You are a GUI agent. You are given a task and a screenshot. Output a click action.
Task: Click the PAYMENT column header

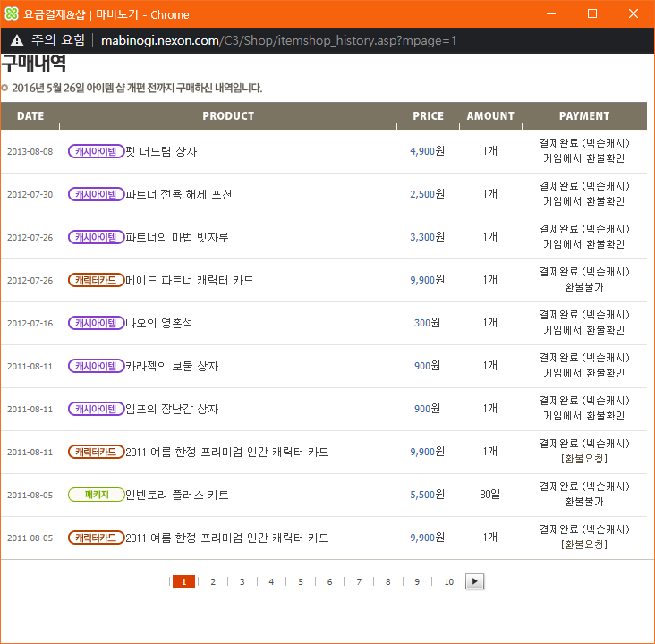pos(584,116)
